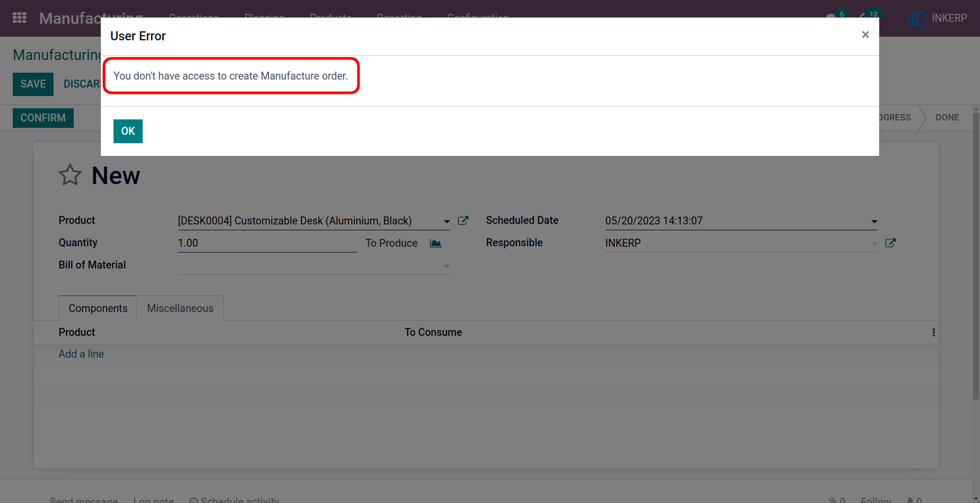Click the To Consume column header

coord(433,332)
